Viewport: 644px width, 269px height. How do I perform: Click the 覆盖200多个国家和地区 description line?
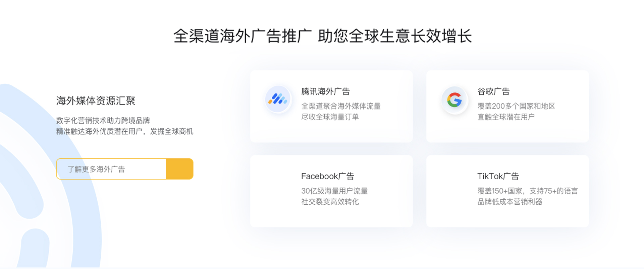(x=516, y=106)
